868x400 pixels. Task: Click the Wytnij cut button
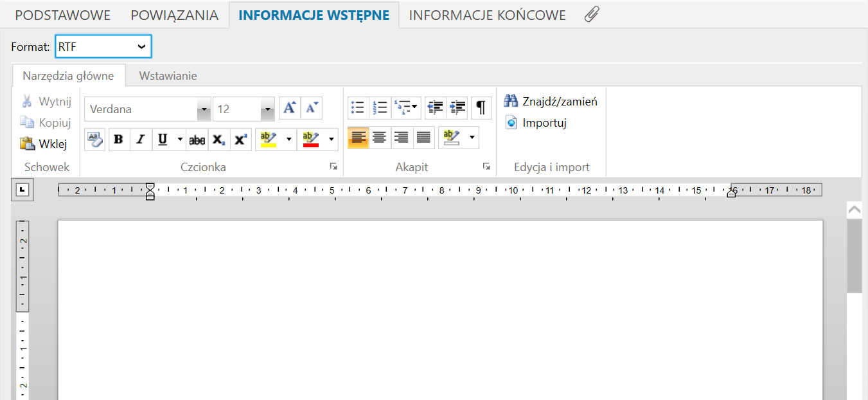(x=46, y=102)
